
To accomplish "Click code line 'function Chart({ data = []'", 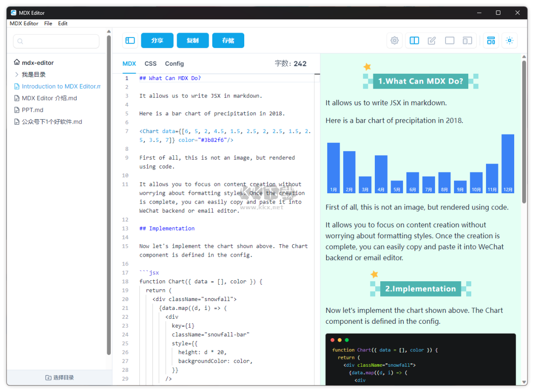I will pos(201,281).
